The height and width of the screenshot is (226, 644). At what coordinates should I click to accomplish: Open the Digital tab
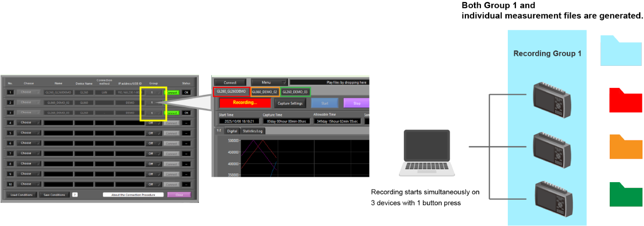[x=232, y=131]
